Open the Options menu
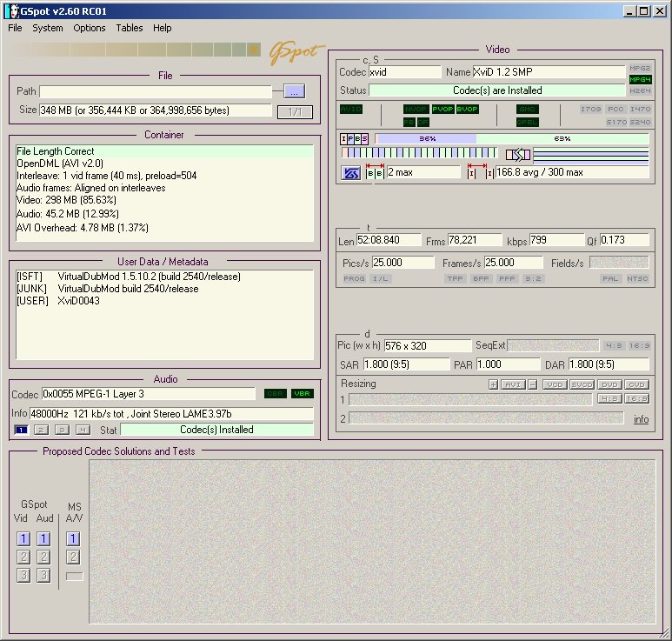672x641 pixels. point(90,28)
